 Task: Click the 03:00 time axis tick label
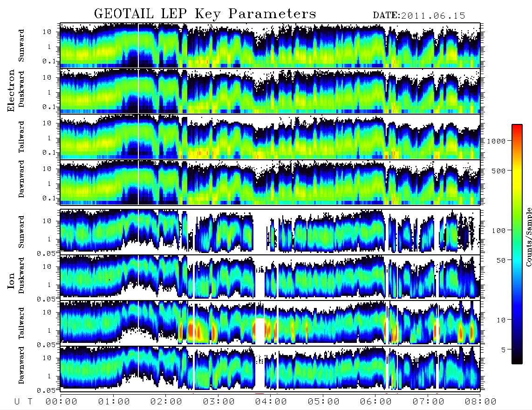click(x=219, y=402)
